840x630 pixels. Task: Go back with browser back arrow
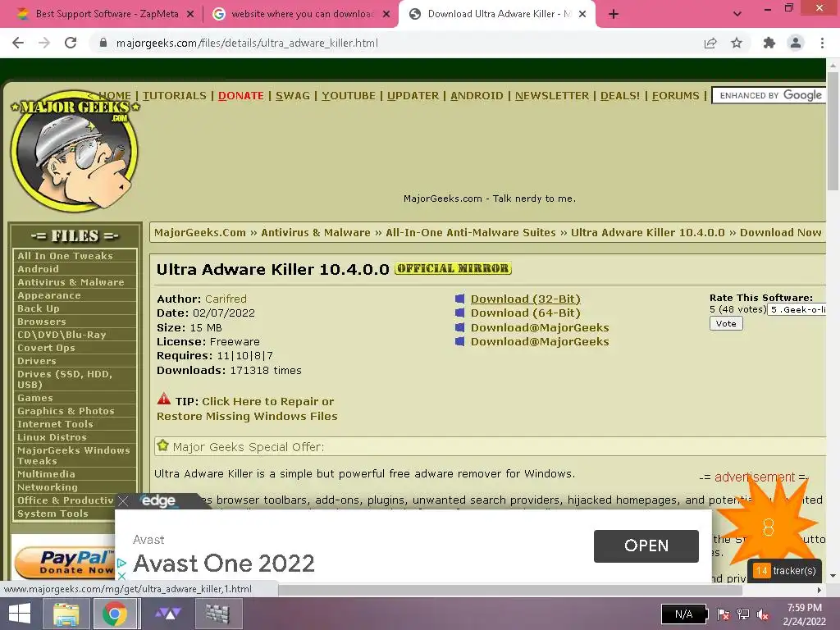coord(18,43)
